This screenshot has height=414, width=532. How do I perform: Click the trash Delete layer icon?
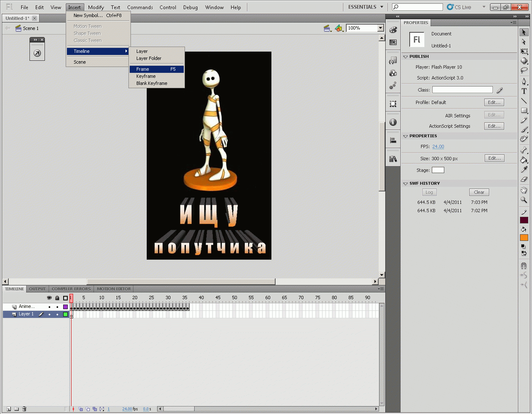coord(24,409)
